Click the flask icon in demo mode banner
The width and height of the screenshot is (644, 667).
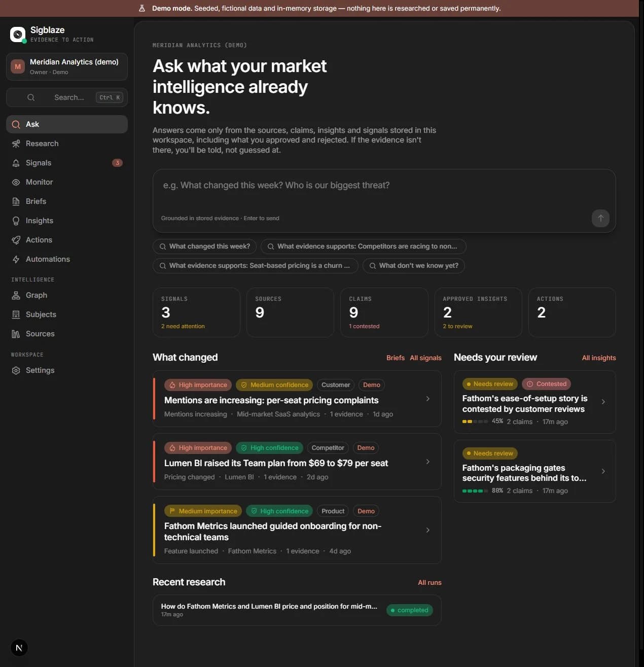tap(142, 8)
